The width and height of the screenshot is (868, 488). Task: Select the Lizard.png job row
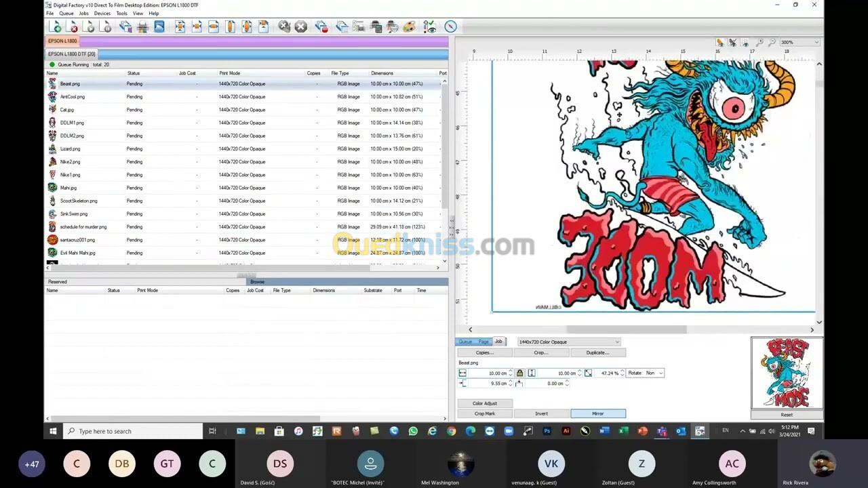[70, 148]
